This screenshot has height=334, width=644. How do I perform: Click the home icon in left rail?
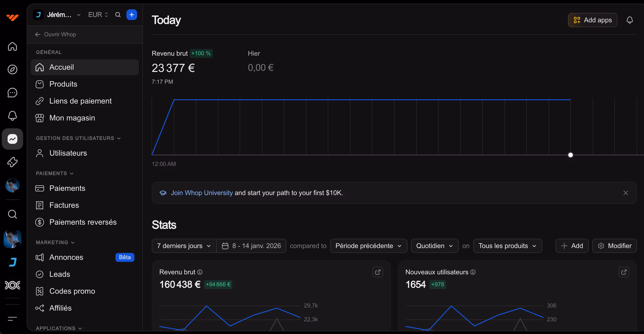[12, 47]
